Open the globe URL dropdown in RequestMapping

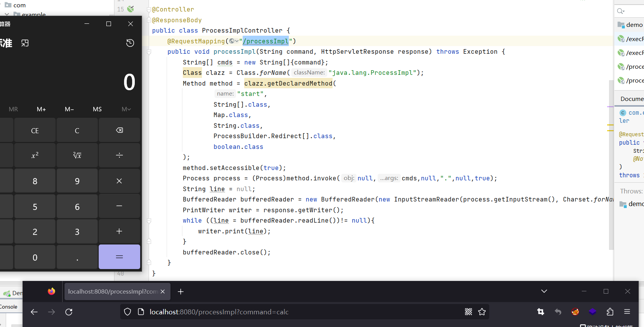coord(234,41)
